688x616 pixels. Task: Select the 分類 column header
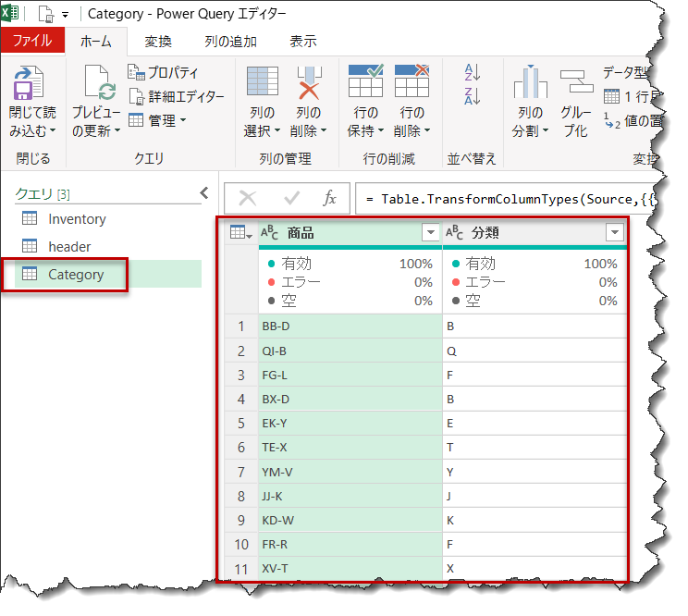click(x=534, y=232)
